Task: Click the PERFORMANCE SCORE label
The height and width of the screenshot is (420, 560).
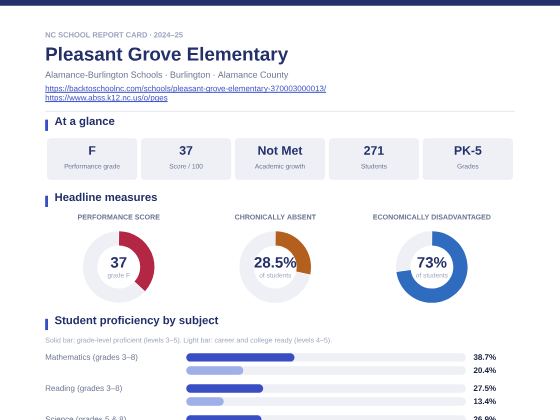Action: click(x=119, y=217)
